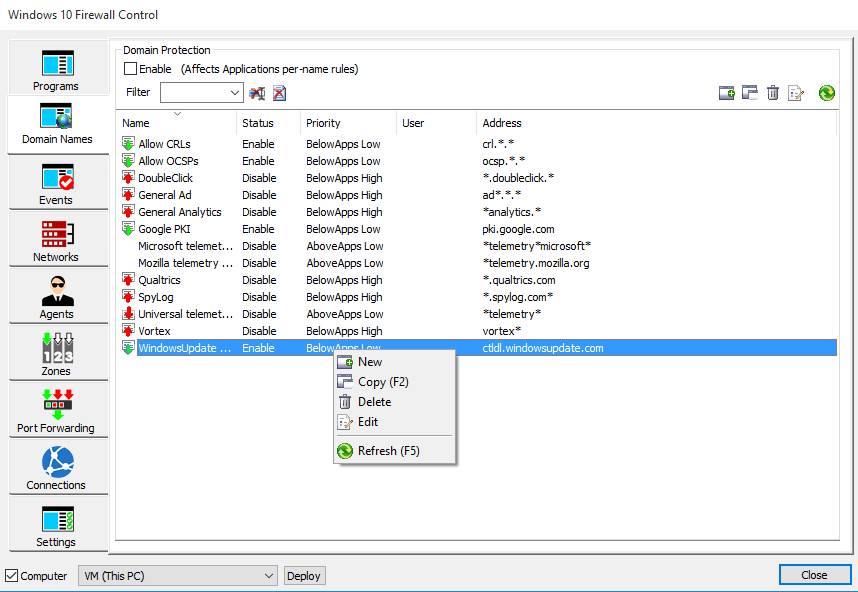Click the green shield icon of Google PKI
The image size is (858, 592).
[128, 229]
